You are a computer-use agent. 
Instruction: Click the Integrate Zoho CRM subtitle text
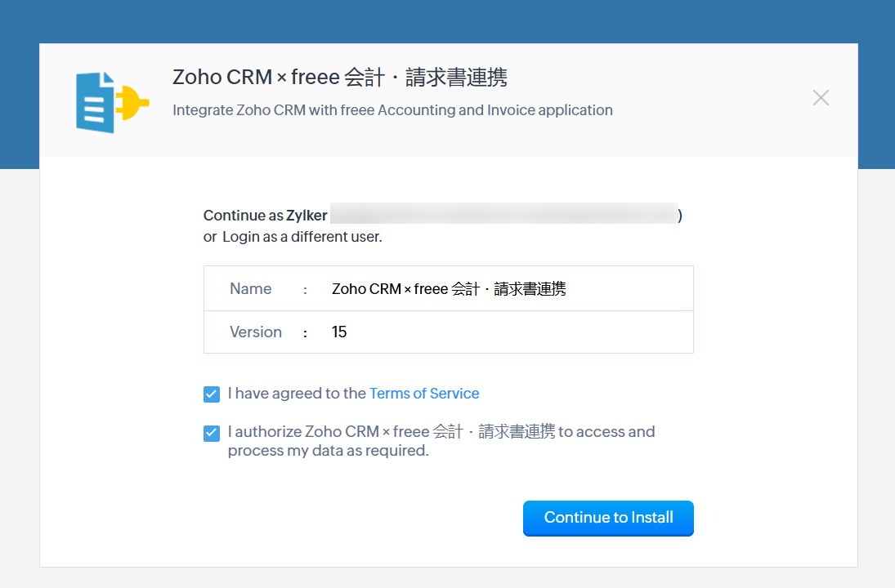(x=392, y=109)
